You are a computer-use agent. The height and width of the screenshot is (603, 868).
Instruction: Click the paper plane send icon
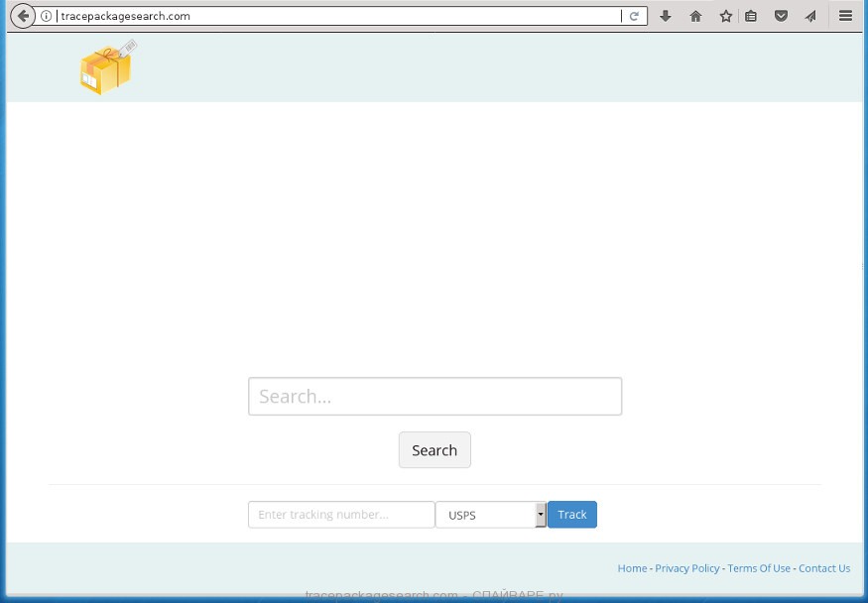(810, 16)
